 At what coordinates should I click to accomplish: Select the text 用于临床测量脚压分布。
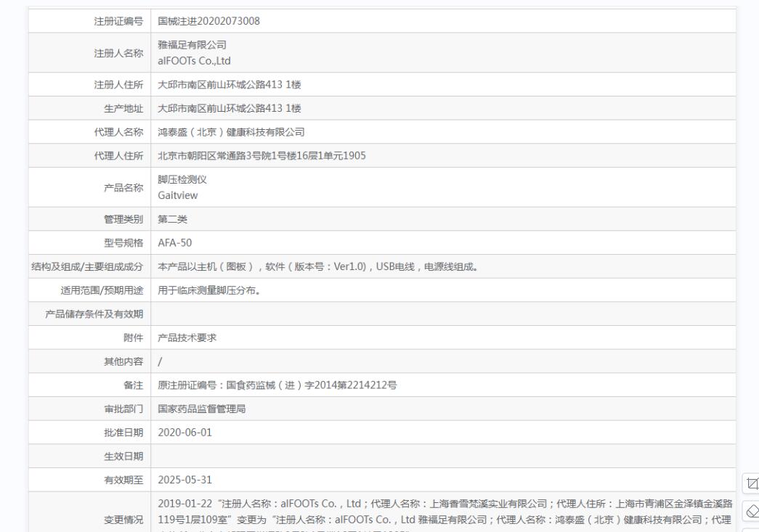[x=210, y=290]
